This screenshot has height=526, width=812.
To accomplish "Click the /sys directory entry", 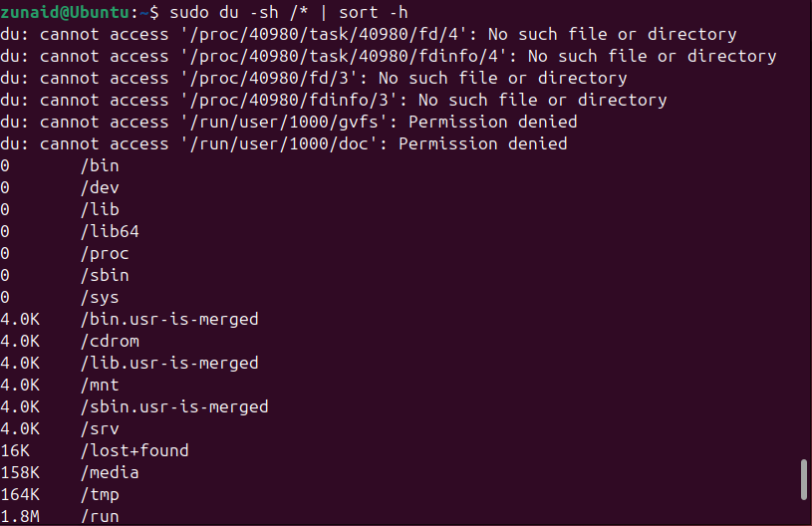I will click(x=100, y=297).
